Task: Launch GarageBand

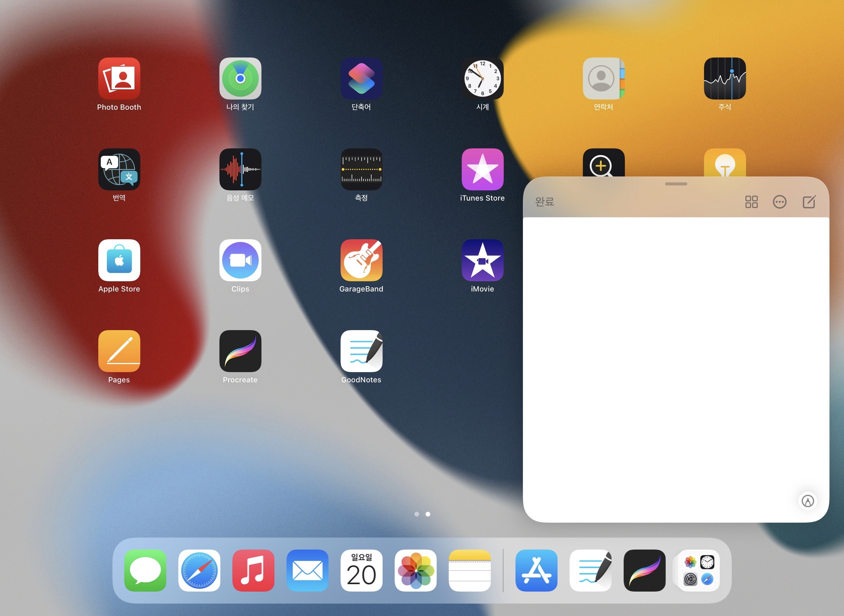Action: click(x=361, y=260)
